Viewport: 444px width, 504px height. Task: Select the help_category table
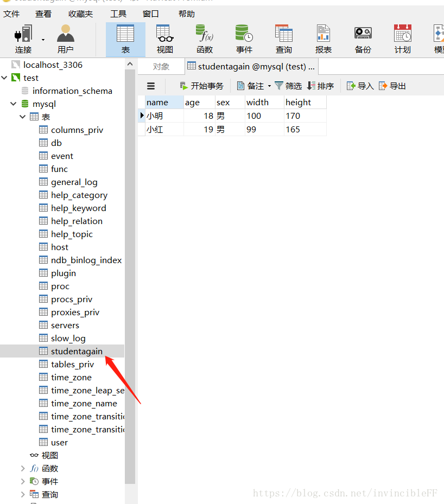pyautogui.click(x=79, y=195)
